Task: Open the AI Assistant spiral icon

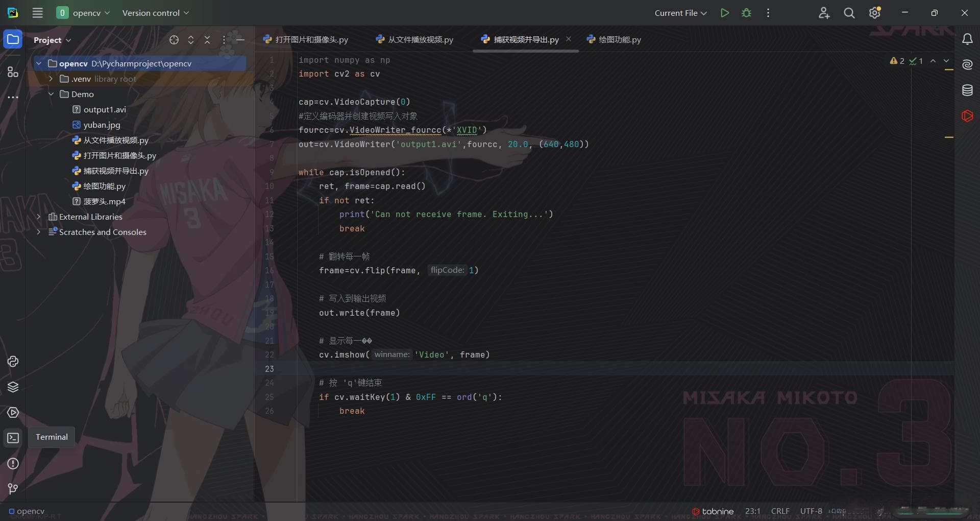Action: pyautogui.click(x=967, y=65)
